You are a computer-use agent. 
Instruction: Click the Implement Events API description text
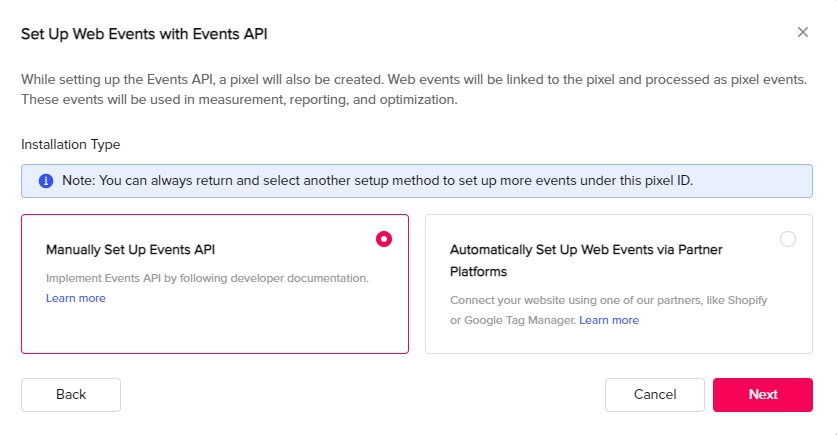[207, 278]
